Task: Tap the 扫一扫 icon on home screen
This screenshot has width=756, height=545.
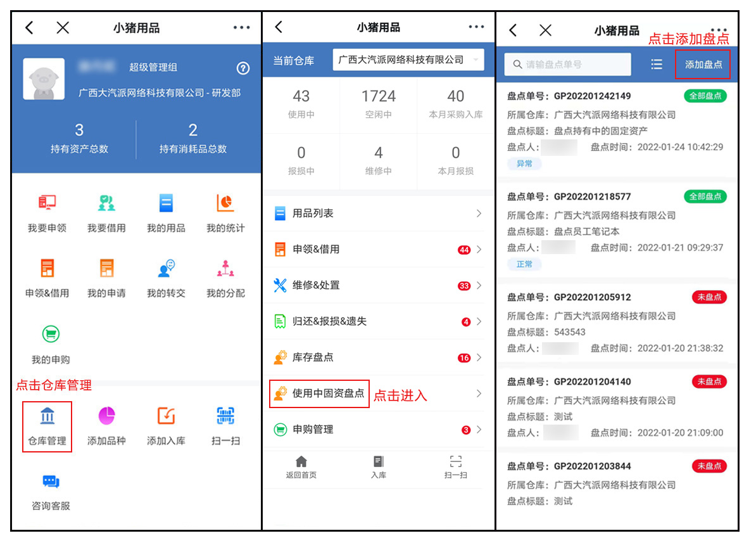Action: coord(225,416)
